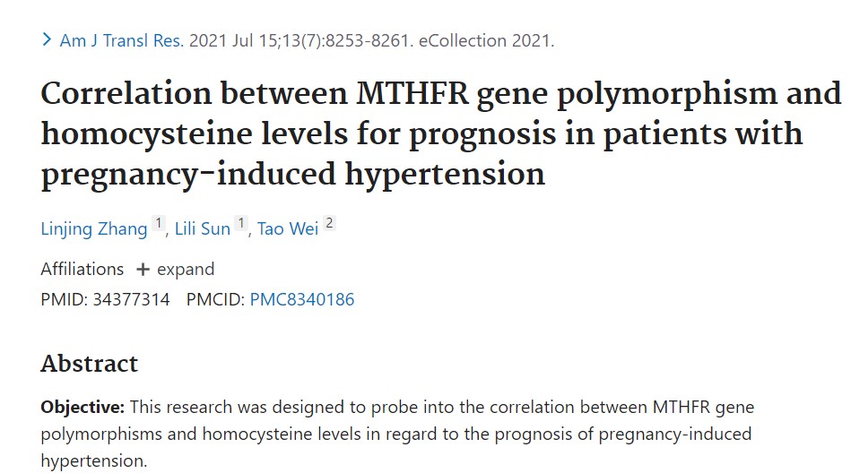Open author Lili Sun's link

pos(202,228)
